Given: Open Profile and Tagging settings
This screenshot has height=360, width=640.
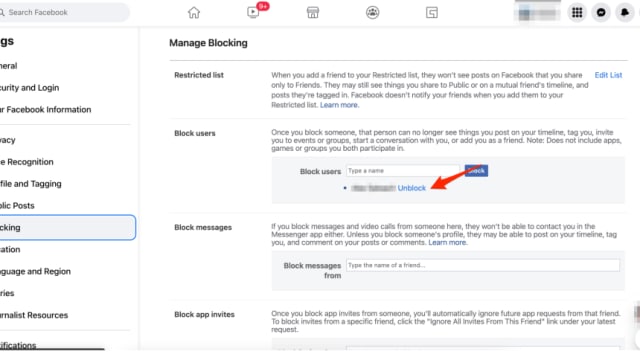Looking at the screenshot, I should tap(31, 184).
